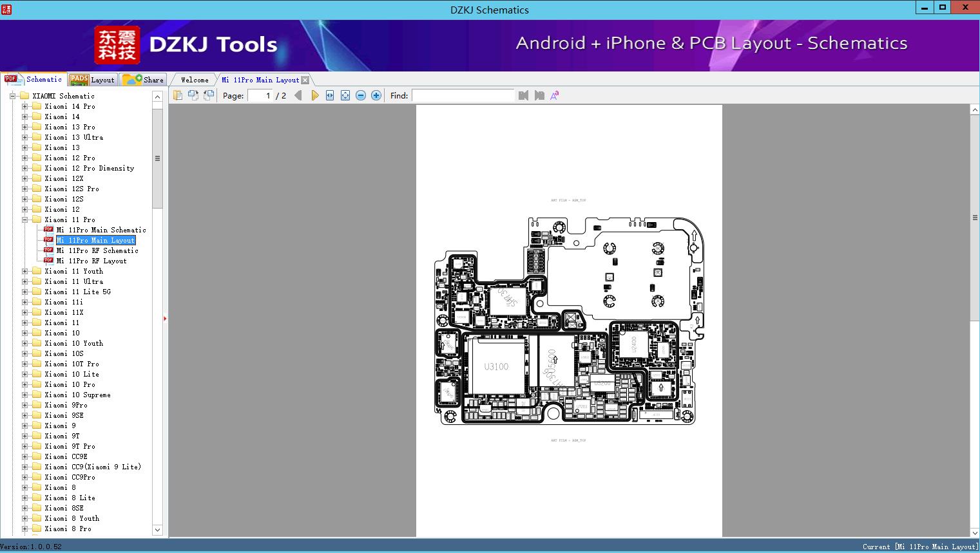This screenshot has height=553, width=980.
Task: Expand the Xiaomi 14 Pro folder
Action: pyautogui.click(x=24, y=106)
